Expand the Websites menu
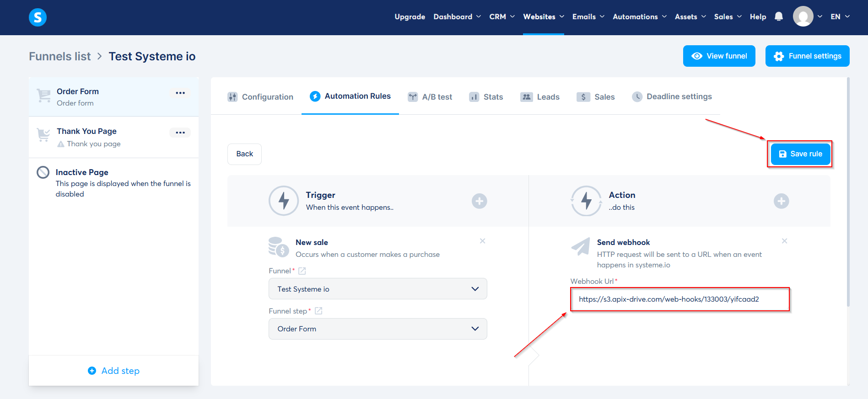The width and height of the screenshot is (868, 399). pos(544,17)
